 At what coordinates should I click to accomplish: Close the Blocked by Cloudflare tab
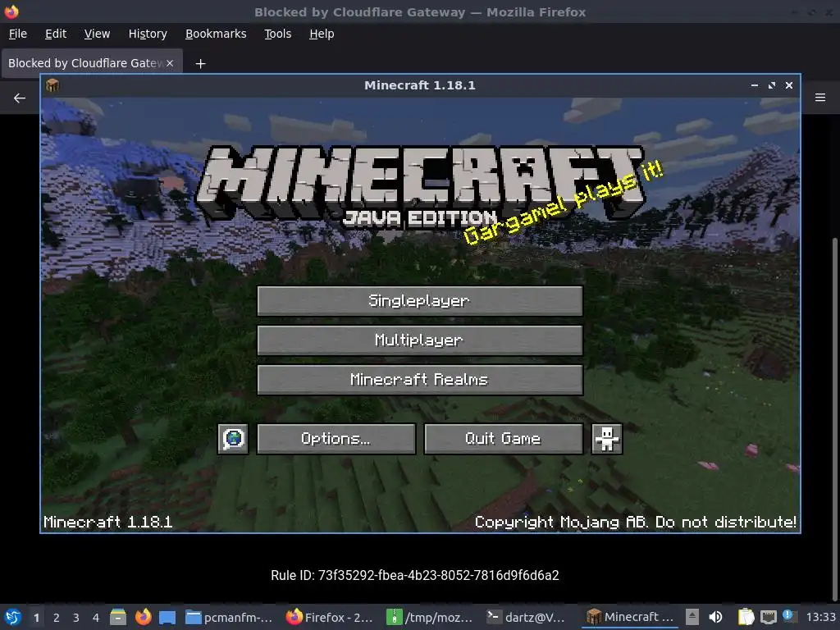tap(170, 63)
